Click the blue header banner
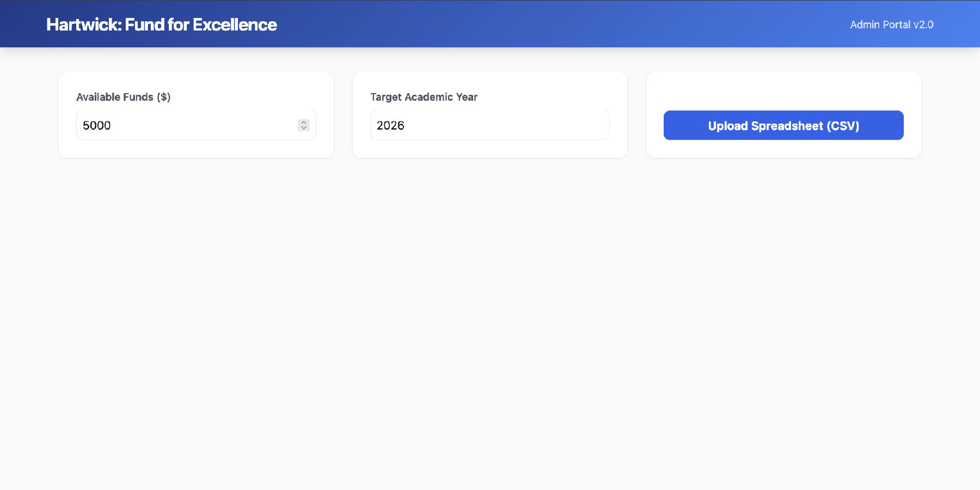The width and height of the screenshot is (980, 490). point(490,23)
